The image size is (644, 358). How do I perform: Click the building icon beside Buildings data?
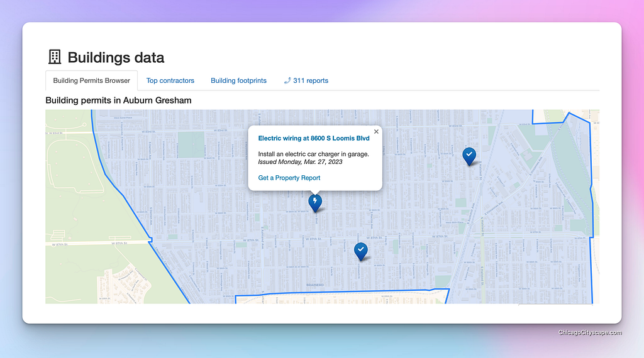coord(55,57)
